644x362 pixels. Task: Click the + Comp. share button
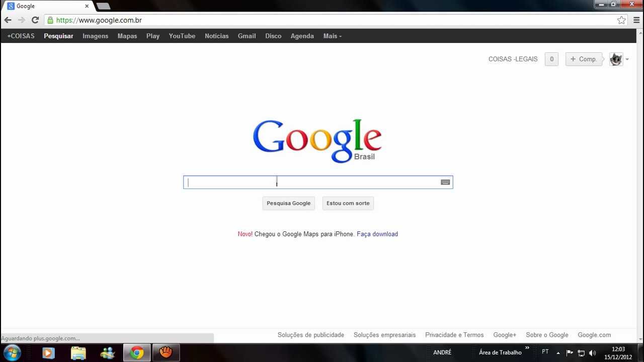coord(584,59)
